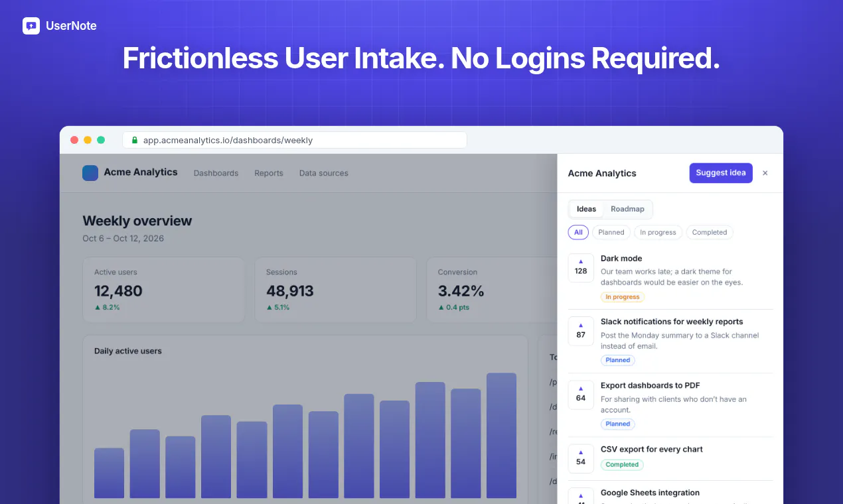The image size is (843, 504).
Task: Close the Acme Analytics feedback panel
Action: (x=765, y=173)
